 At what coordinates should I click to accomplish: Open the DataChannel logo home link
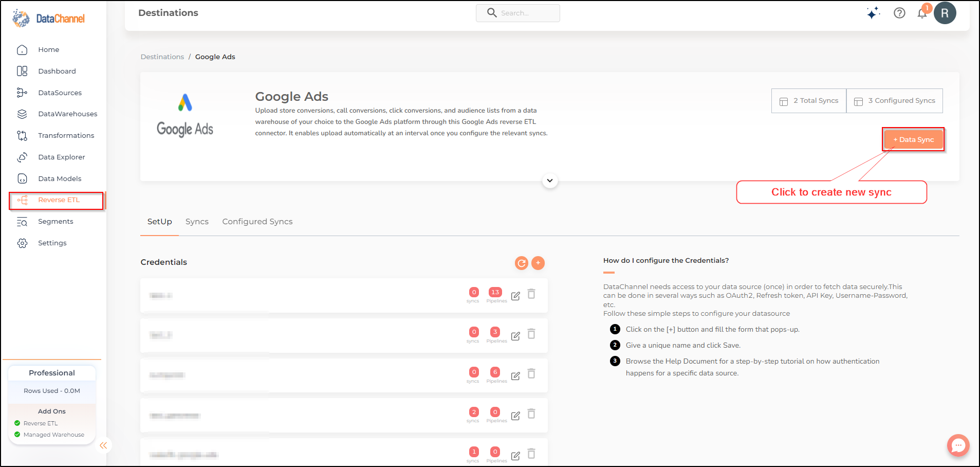(49, 19)
